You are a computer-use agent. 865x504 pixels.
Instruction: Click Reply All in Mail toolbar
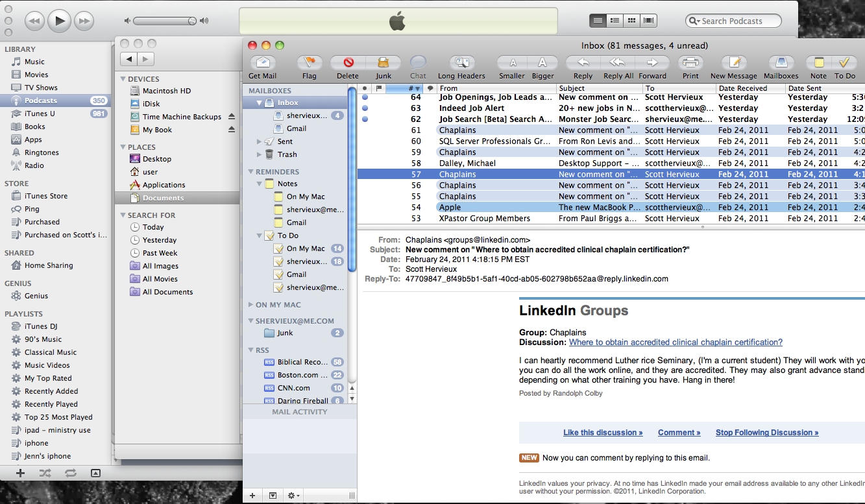[x=618, y=63]
